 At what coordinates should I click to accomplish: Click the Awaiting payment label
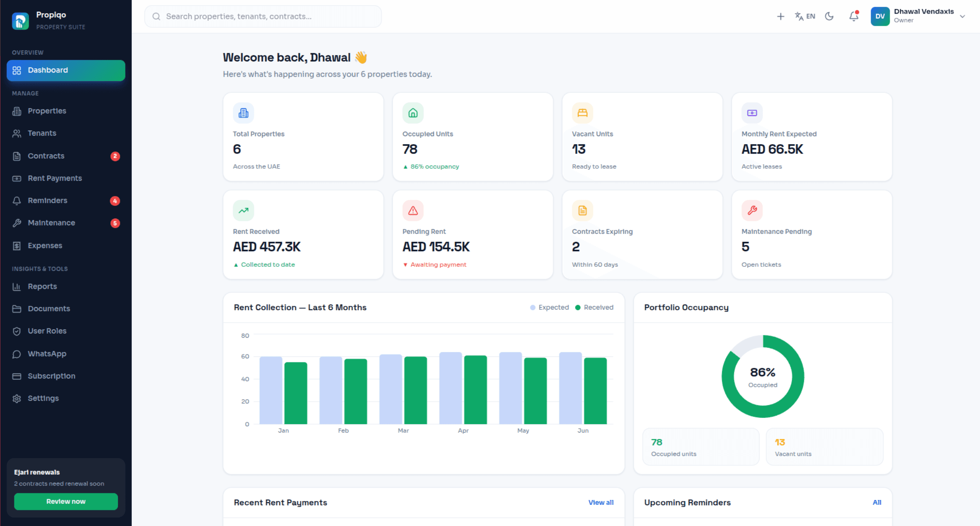pos(438,265)
